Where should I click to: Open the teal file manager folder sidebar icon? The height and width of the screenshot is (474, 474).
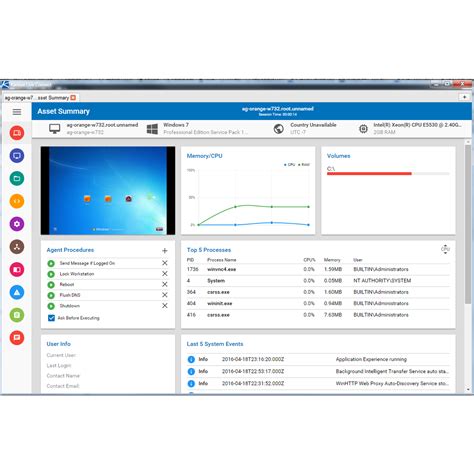pyautogui.click(x=17, y=178)
